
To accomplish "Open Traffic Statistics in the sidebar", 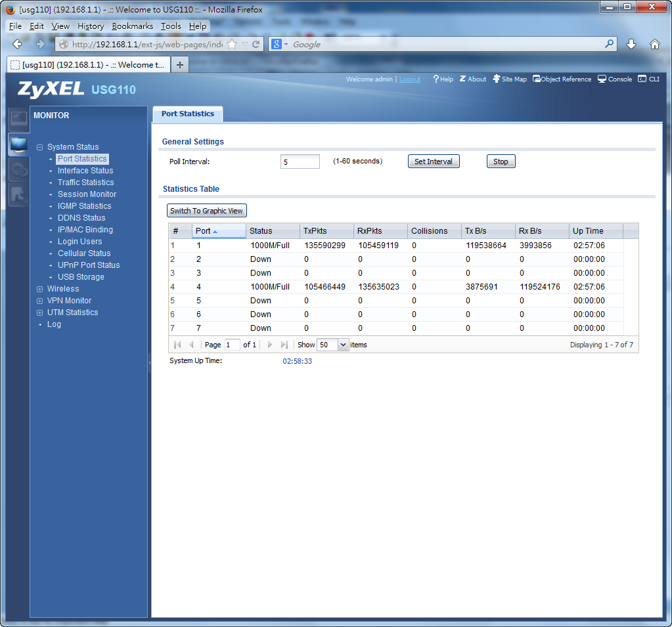I will point(85,183).
